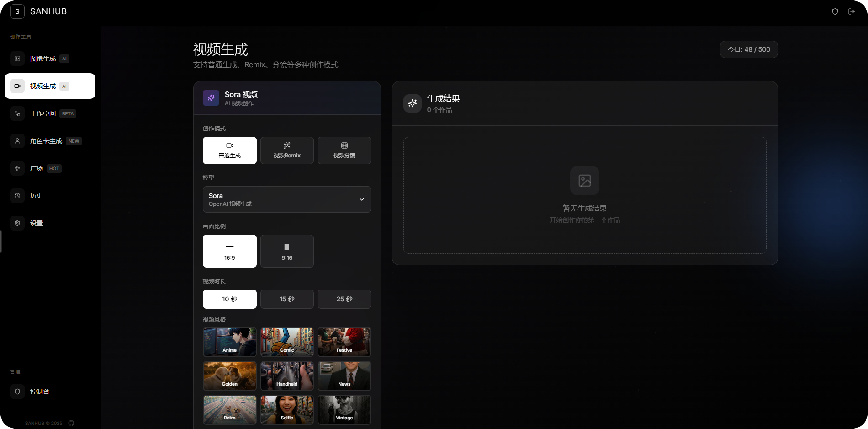Viewport: 868px width, 429px height.
Task: Pick the Anime video style
Action: click(x=230, y=342)
